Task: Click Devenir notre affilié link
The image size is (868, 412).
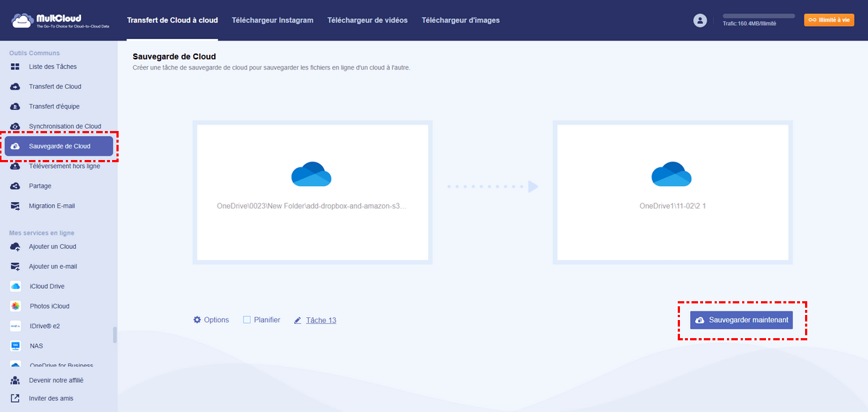Action: [57, 380]
